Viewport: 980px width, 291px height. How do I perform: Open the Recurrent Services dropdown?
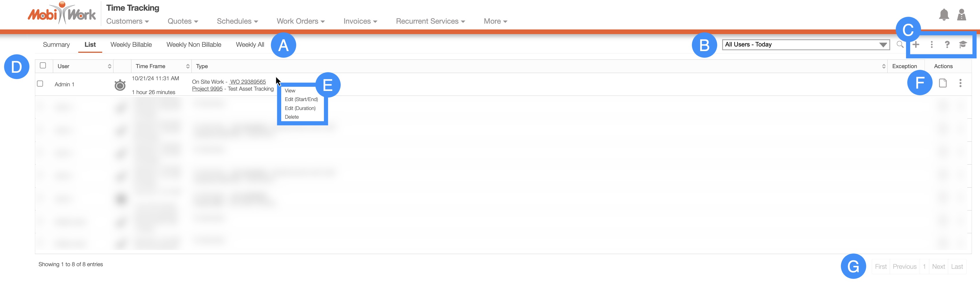[430, 21]
